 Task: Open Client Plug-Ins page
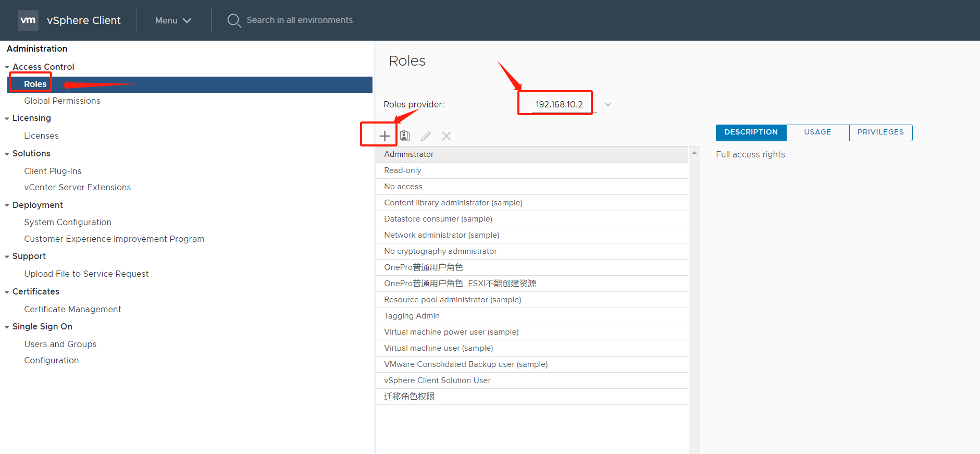53,171
